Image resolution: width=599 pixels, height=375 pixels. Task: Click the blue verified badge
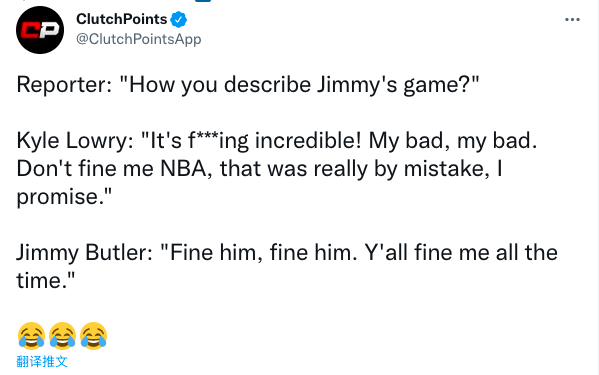coord(178,19)
